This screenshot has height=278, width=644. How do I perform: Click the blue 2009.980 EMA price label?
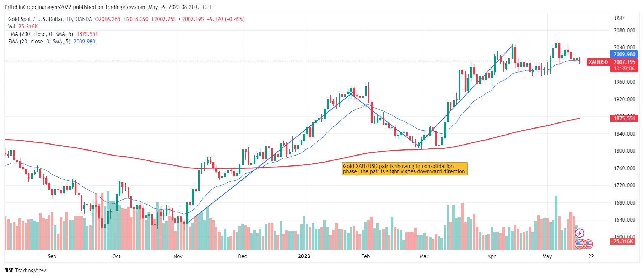(x=624, y=54)
